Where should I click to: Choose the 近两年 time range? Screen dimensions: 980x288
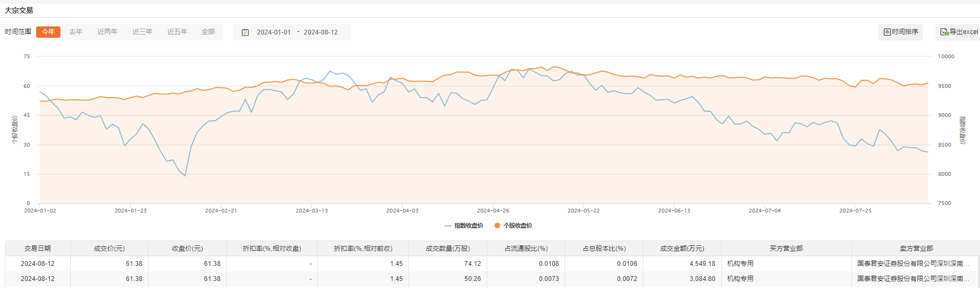click(107, 32)
